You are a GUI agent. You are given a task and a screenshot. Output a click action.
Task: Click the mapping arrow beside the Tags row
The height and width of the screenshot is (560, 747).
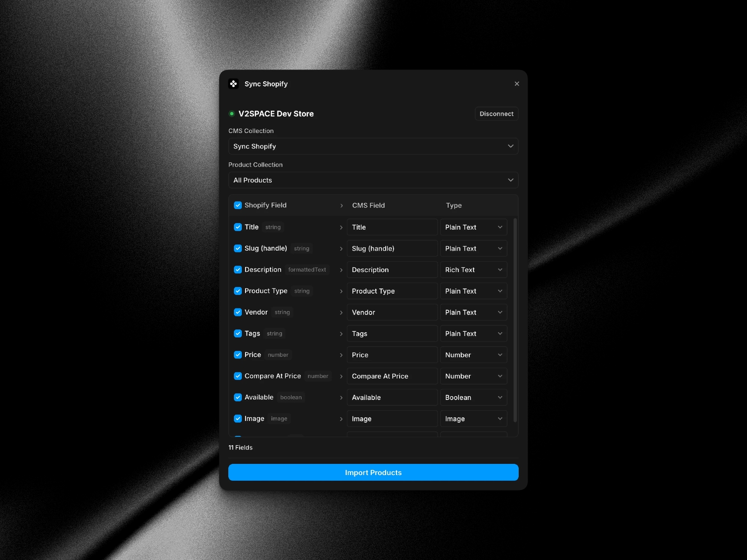click(x=341, y=333)
